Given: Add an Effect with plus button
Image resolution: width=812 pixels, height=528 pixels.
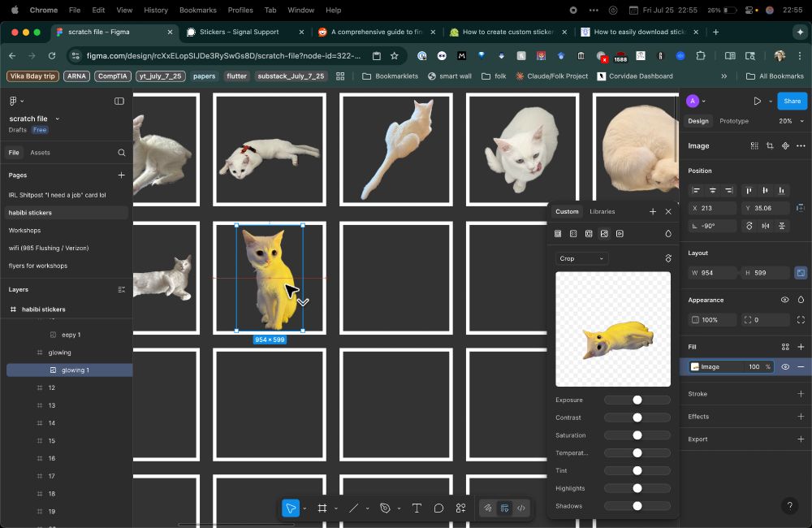Looking at the screenshot, I should point(801,417).
